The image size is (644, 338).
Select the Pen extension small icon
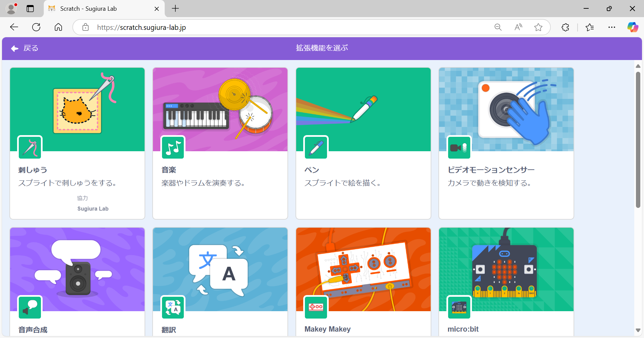(316, 148)
